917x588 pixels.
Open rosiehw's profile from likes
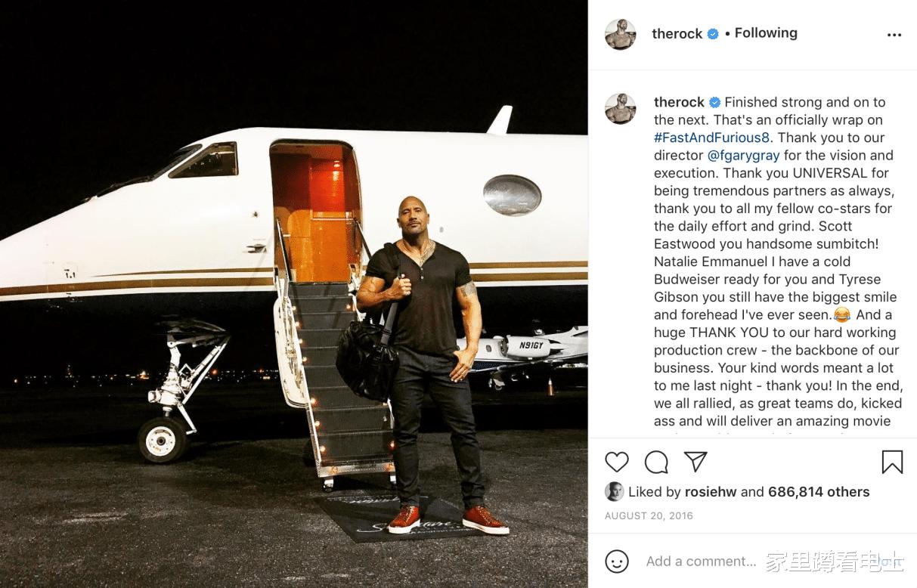click(x=711, y=492)
